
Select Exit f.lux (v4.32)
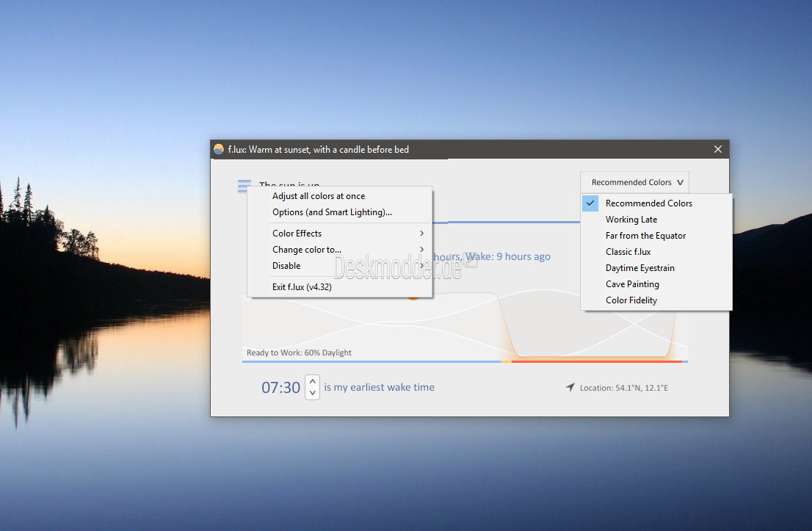click(x=340, y=286)
